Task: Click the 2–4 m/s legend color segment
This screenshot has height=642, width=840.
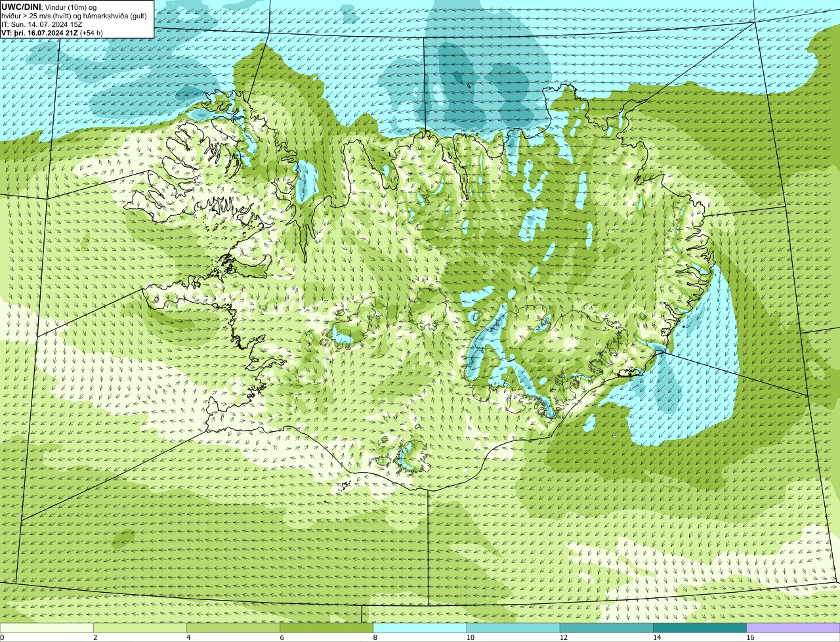Action: [140, 628]
